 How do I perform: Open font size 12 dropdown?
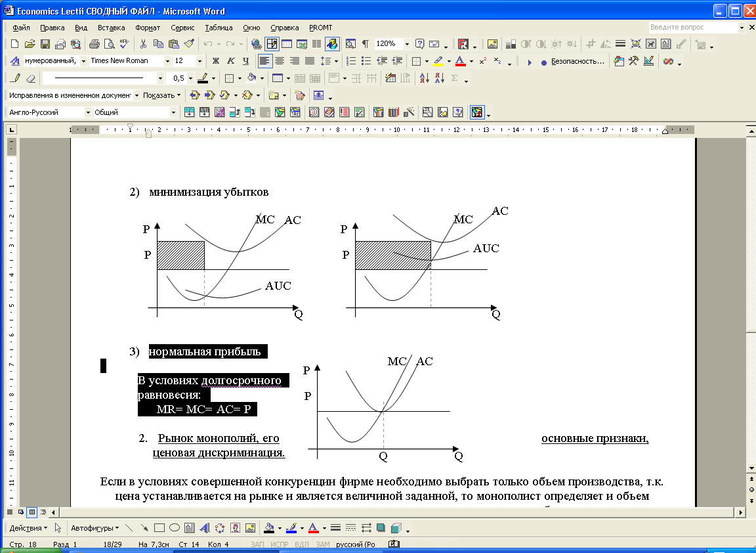199,61
